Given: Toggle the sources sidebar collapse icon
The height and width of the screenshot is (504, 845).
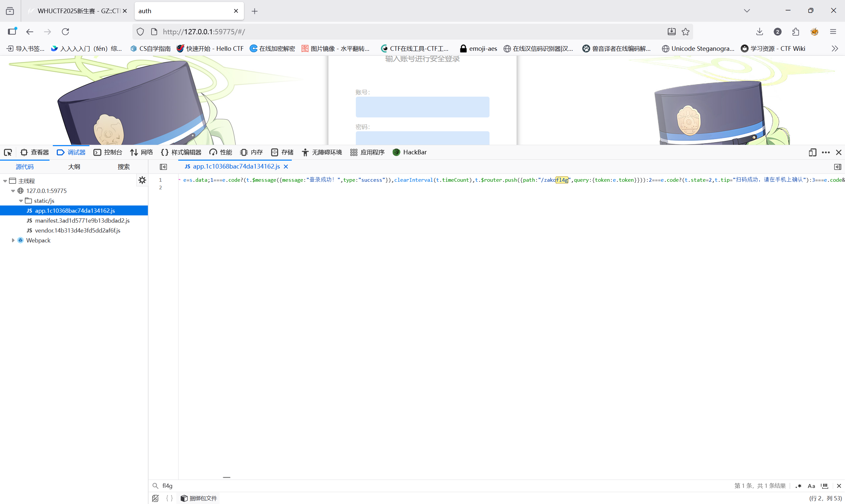Looking at the screenshot, I should tap(163, 167).
